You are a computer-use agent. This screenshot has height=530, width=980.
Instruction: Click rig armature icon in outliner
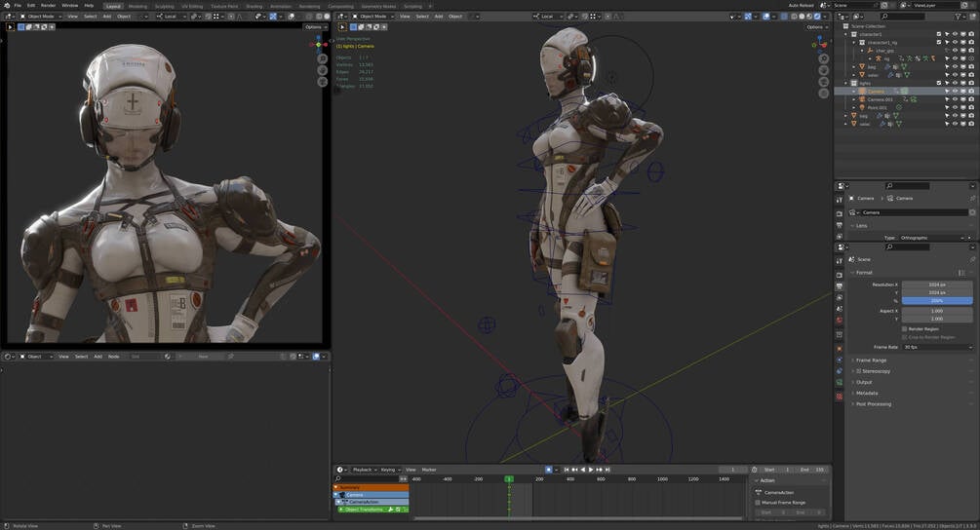click(x=881, y=57)
